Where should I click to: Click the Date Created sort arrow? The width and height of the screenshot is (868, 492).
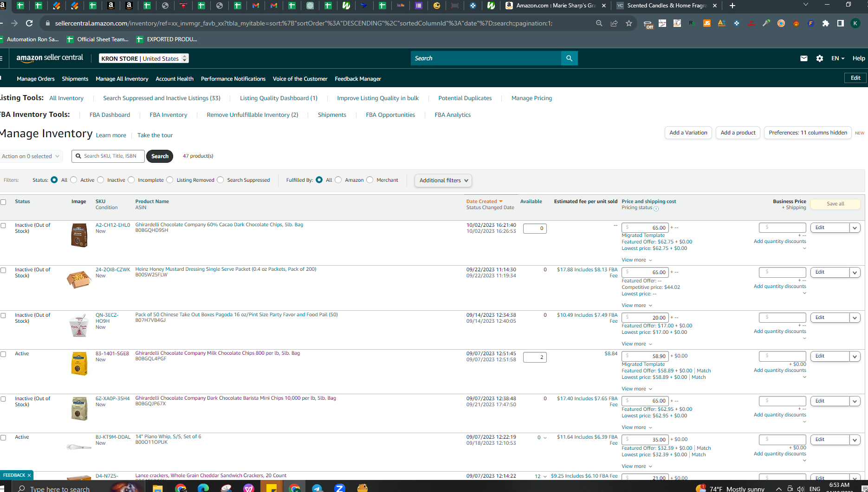coord(501,201)
